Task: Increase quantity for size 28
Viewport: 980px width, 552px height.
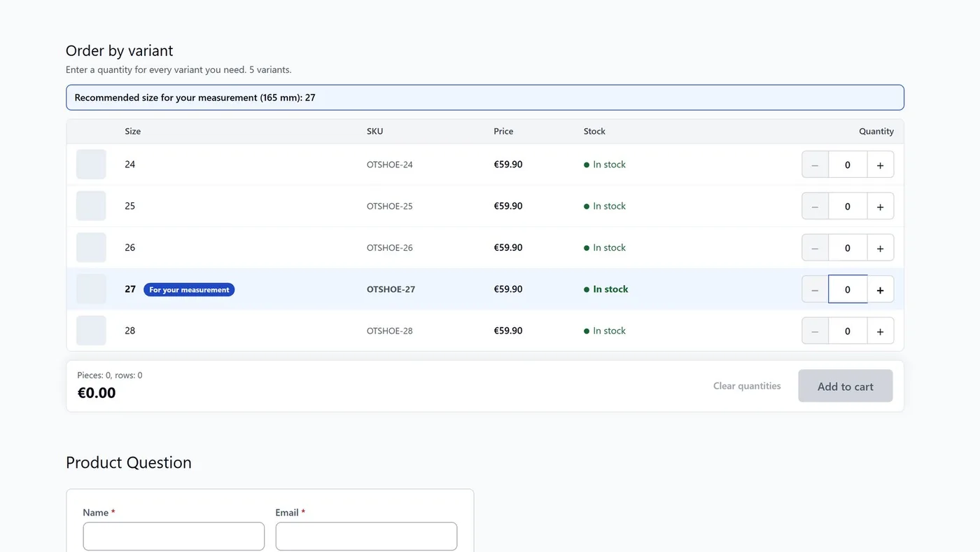Action: click(x=880, y=331)
